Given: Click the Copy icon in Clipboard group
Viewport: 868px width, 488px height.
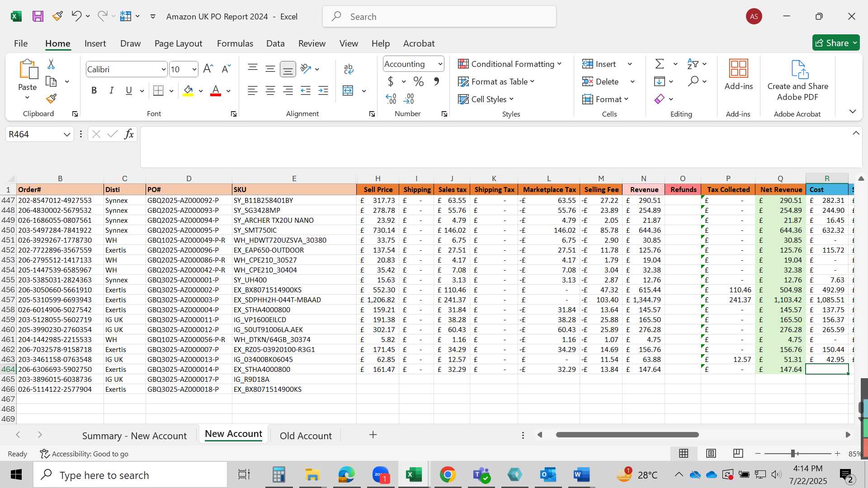Looking at the screenshot, I should tap(51, 82).
